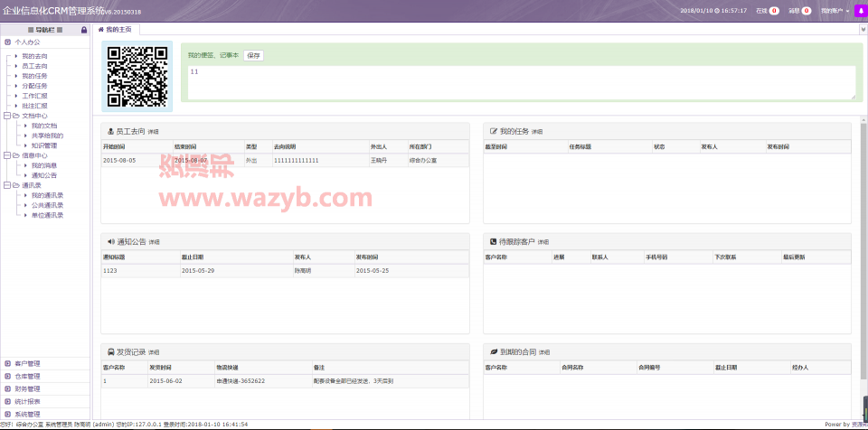Click the plus icon beside 仓库管理
This screenshot has height=430, width=868.
(x=8, y=377)
